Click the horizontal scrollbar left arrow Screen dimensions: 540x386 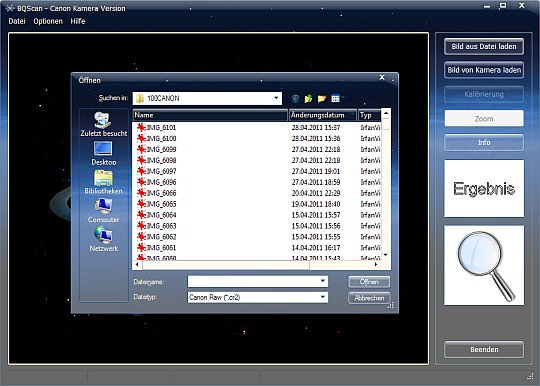(137, 264)
